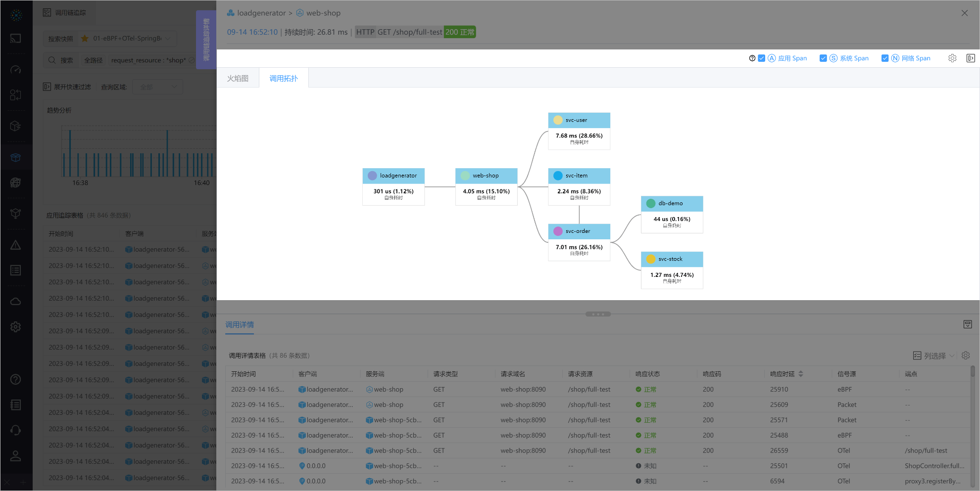Disable the 网络 Span checkbox
980x491 pixels.
(885, 58)
